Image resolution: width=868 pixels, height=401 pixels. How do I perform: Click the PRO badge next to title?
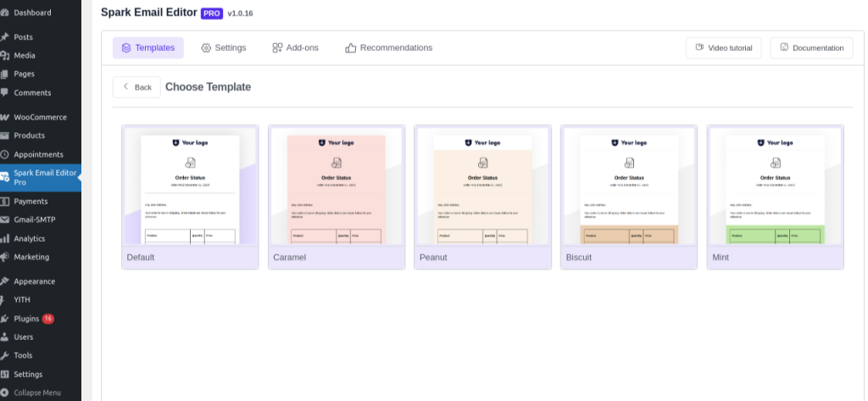[x=212, y=14]
